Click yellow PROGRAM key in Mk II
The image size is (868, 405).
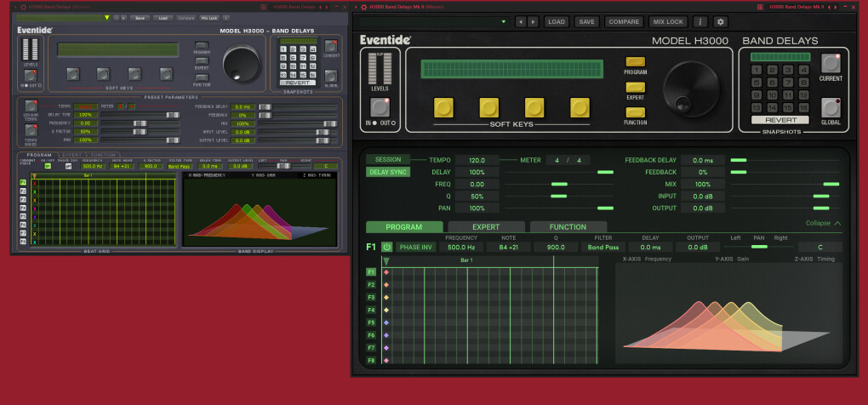point(636,61)
